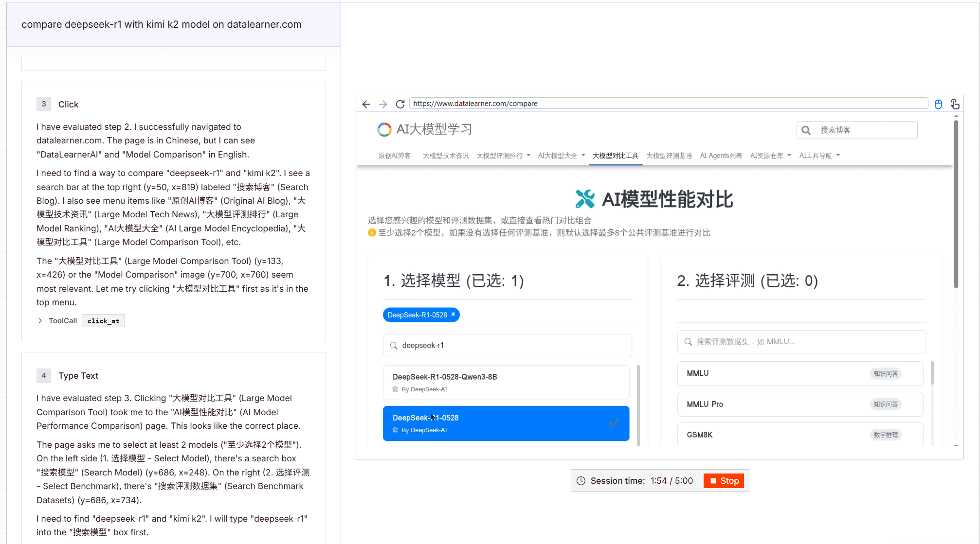
Task: Click the browser forward arrow icon
Action: tap(383, 104)
